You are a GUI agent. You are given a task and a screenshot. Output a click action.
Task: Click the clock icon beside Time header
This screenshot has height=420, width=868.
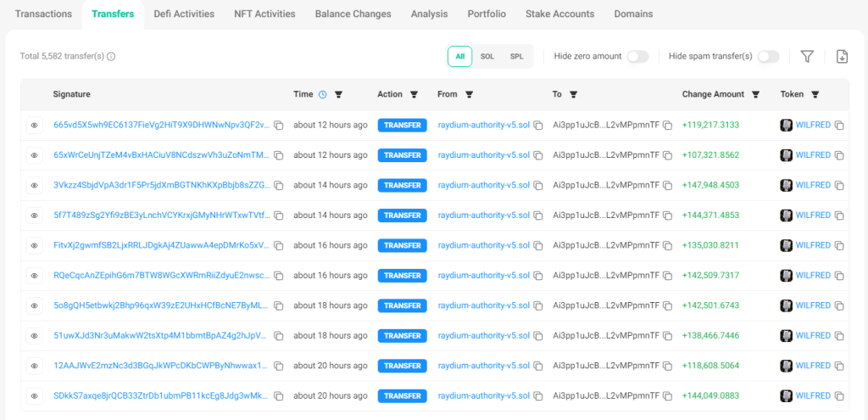tap(322, 94)
